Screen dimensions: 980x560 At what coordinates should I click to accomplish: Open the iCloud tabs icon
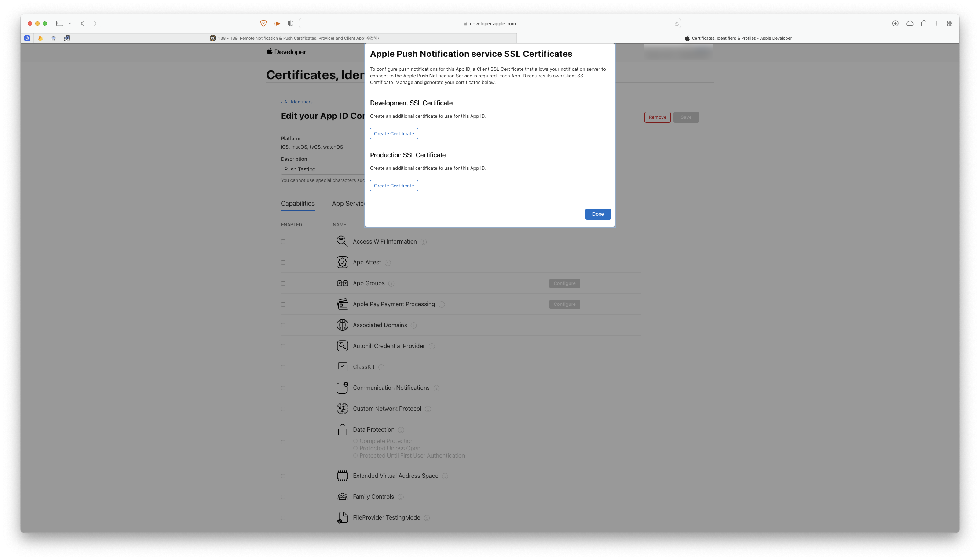point(909,23)
